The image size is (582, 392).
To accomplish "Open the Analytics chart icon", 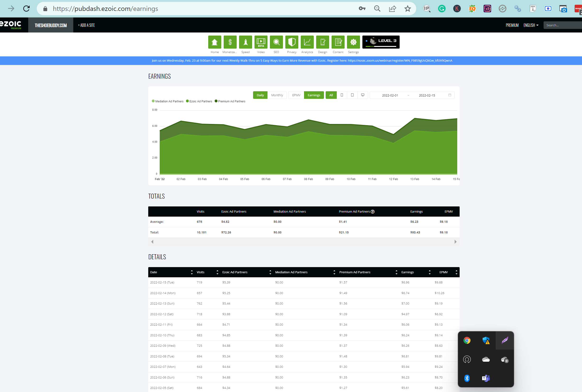I will click(x=307, y=42).
